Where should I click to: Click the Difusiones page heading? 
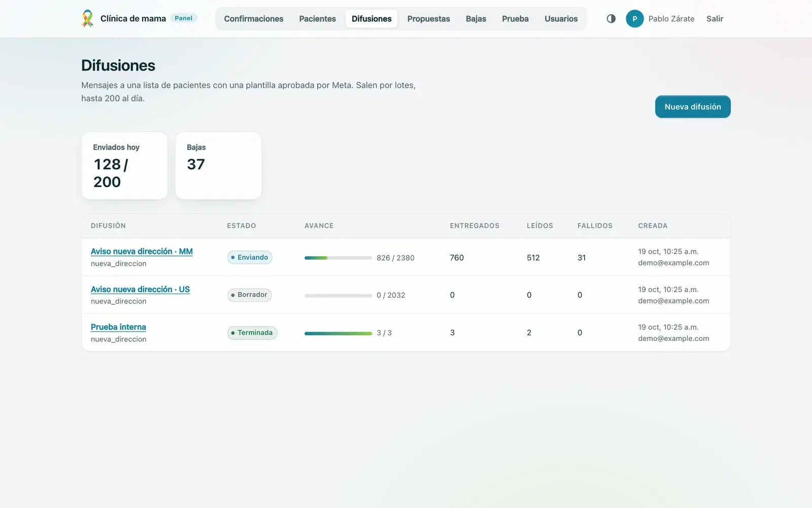118,66
